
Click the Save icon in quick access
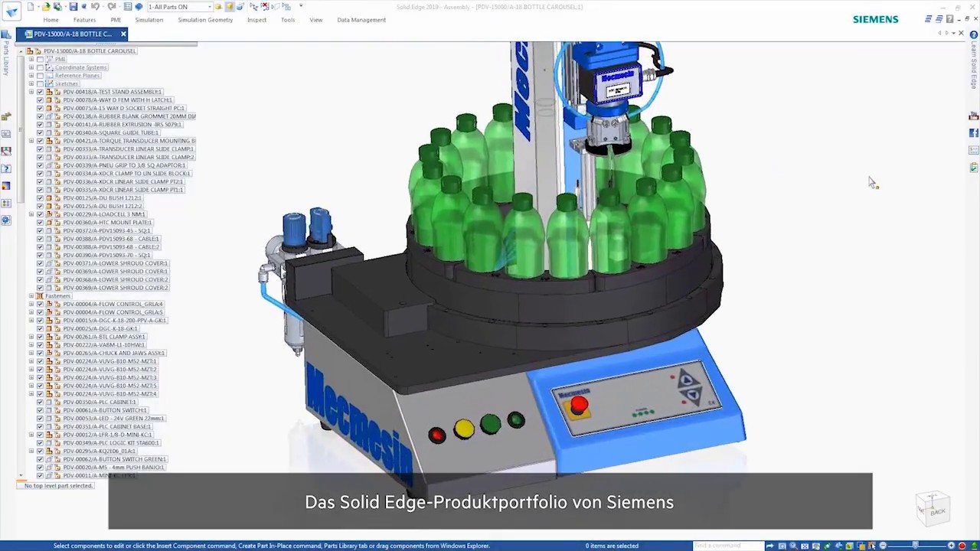tap(73, 7)
